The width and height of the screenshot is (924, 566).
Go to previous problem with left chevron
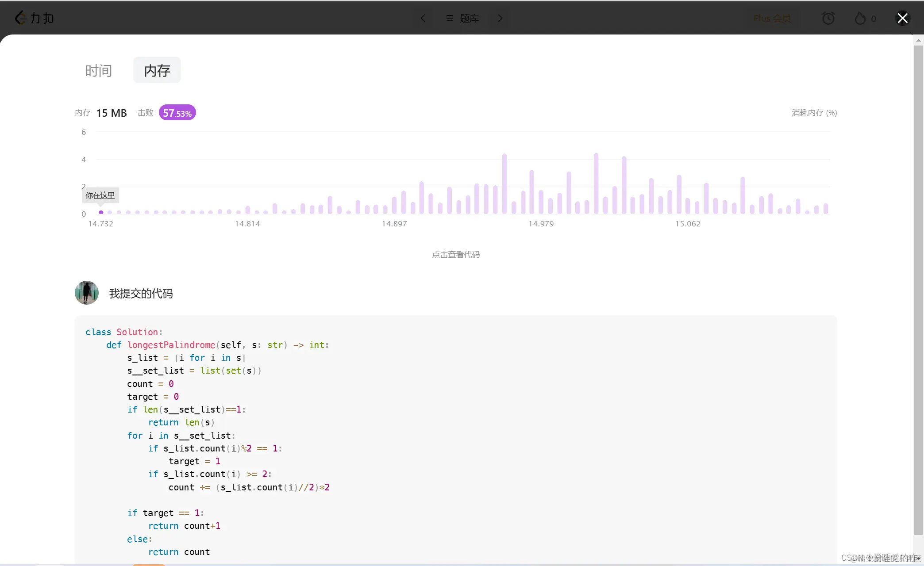[423, 18]
